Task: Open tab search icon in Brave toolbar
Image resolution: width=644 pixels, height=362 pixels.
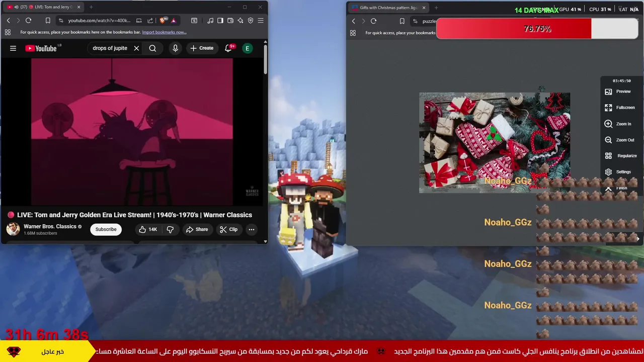Action: tap(194, 21)
